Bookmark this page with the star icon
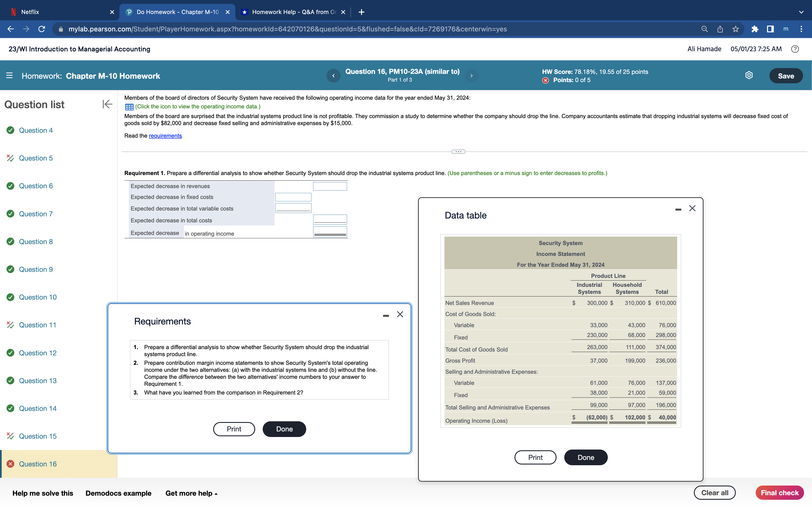Screen dimensions: 812x507 (735, 29)
